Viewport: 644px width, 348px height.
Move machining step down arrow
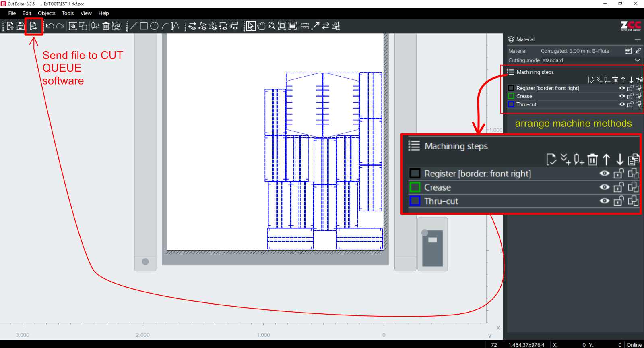[x=631, y=80]
